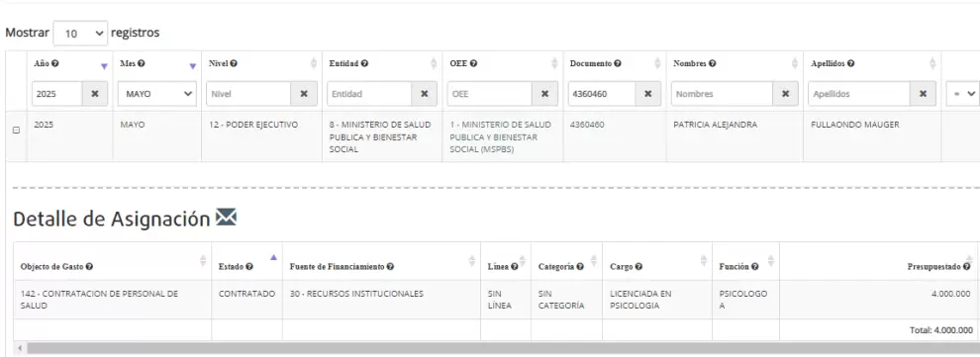Click the help icon next to Mes
This screenshot has width=980, height=357.
tap(142, 63)
